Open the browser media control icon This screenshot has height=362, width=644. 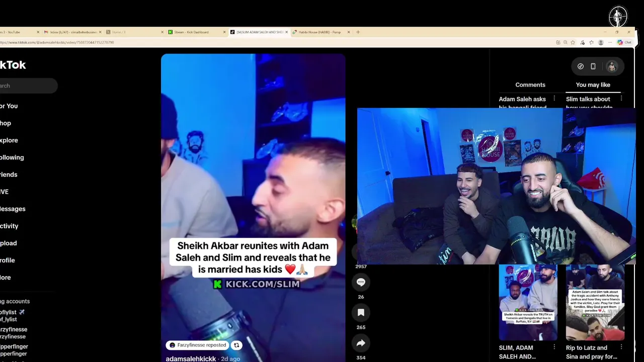583,42
